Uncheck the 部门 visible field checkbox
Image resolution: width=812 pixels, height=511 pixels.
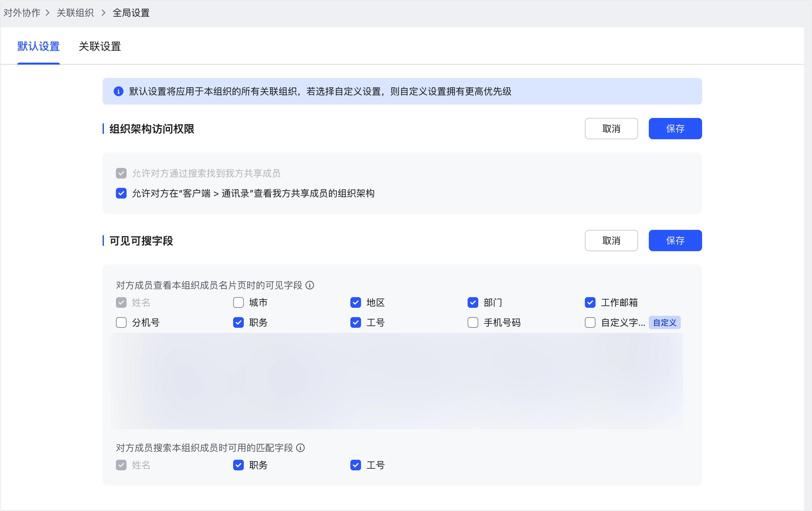tap(473, 302)
